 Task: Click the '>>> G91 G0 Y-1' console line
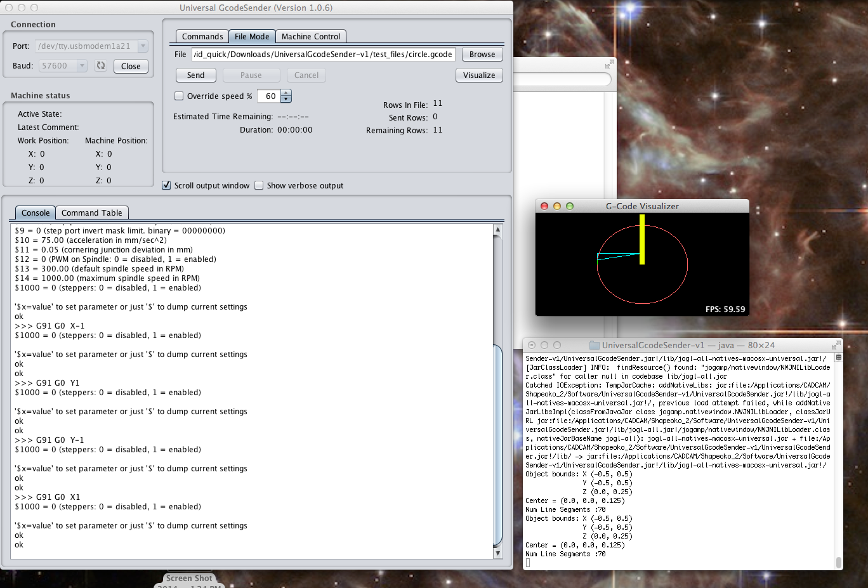(x=49, y=440)
